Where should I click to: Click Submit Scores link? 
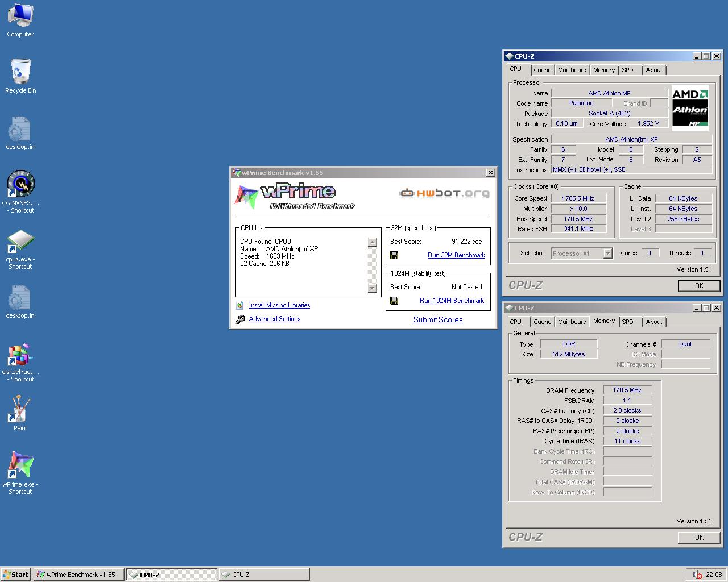click(x=438, y=319)
